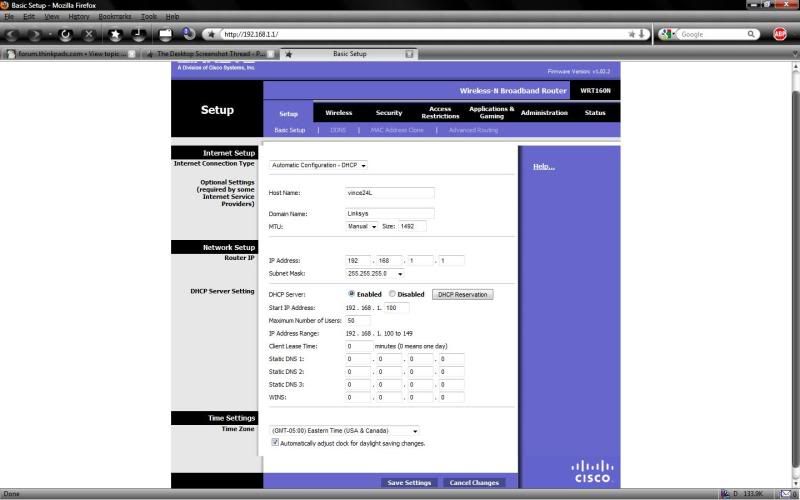Image resolution: width=800 pixels, height=500 pixels.
Task: Open the Adblock Plus ABP icon
Action: point(780,34)
